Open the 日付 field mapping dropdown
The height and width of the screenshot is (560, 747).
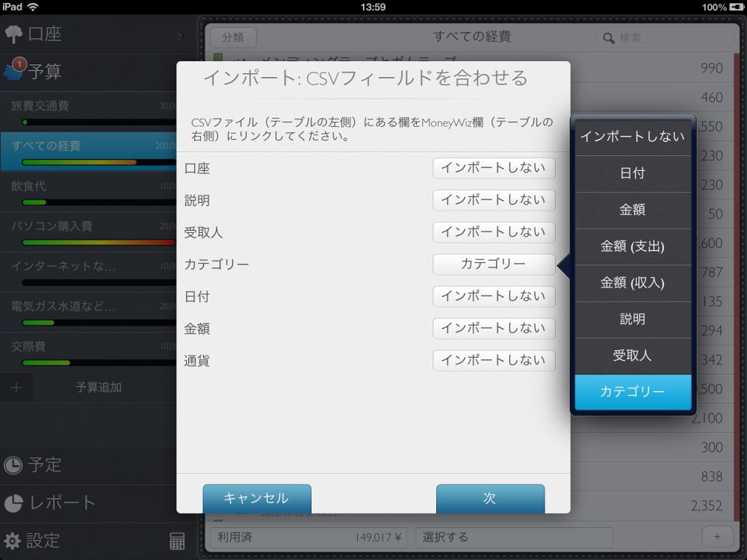click(x=494, y=296)
